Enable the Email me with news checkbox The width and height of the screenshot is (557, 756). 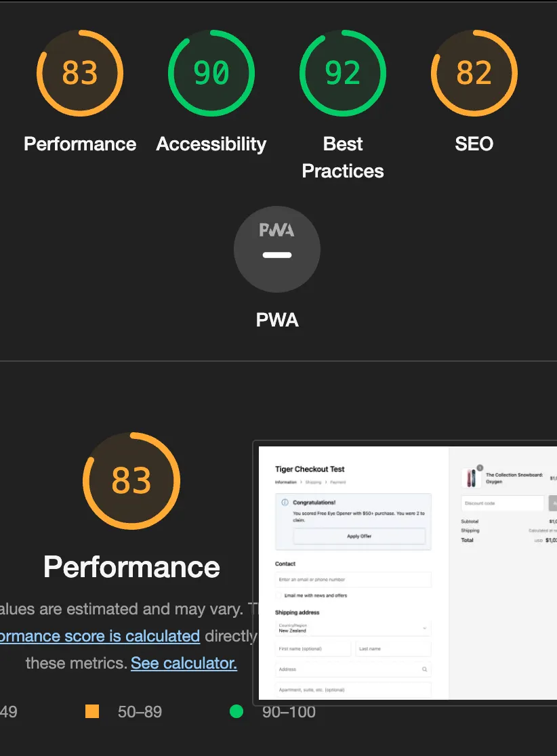[278, 595]
